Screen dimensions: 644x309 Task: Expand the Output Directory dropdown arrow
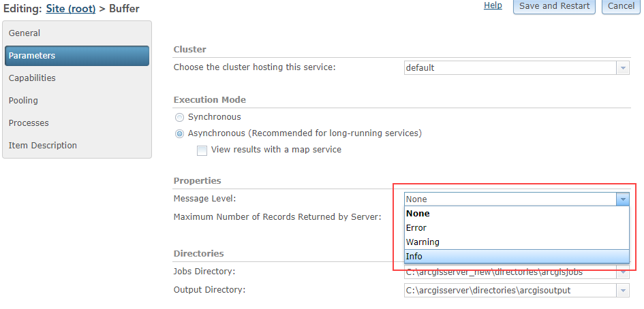coord(622,291)
